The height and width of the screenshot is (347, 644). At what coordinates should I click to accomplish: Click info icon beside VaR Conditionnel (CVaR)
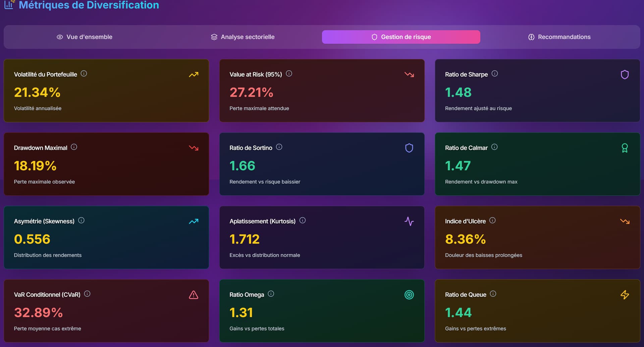87,294
